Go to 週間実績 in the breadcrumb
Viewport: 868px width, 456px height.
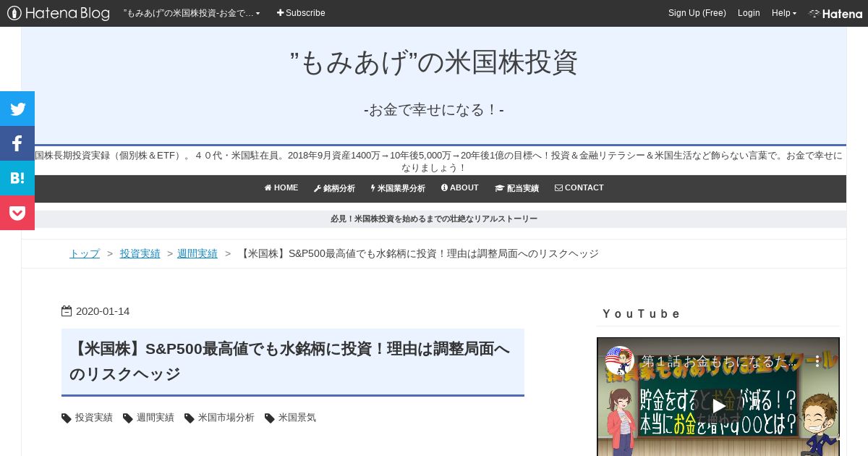pos(197,253)
